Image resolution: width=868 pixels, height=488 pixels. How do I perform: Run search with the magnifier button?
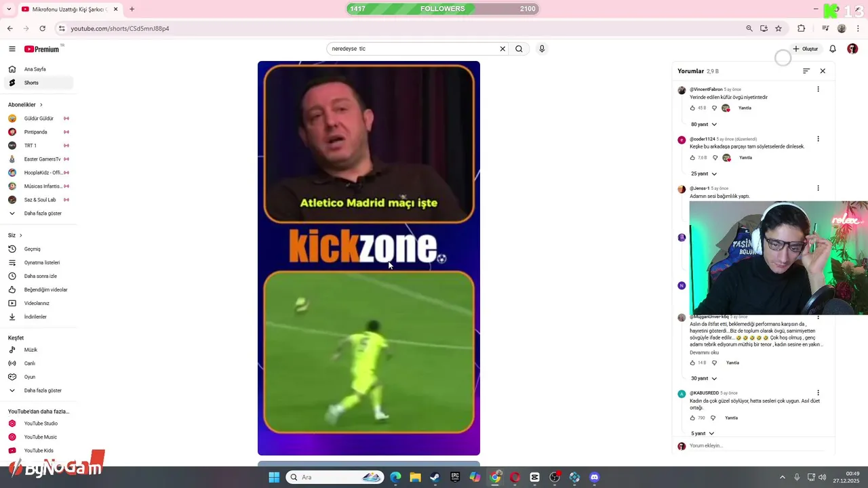tap(519, 49)
